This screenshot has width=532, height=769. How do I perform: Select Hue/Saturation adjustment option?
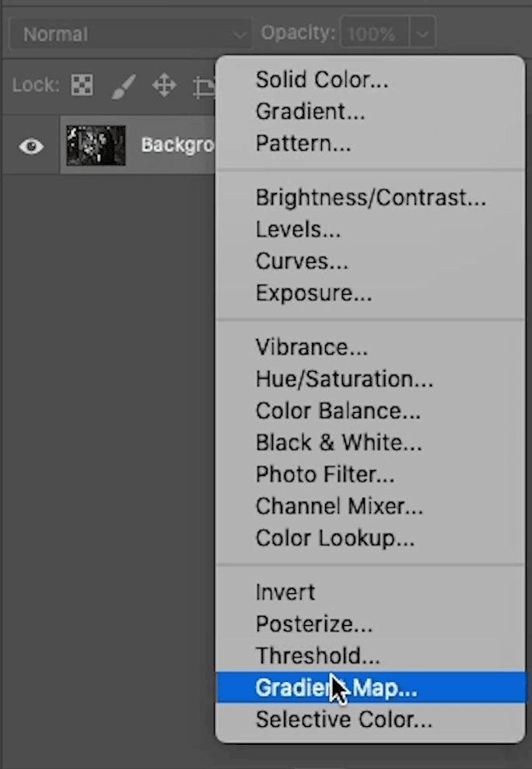(x=345, y=379)
